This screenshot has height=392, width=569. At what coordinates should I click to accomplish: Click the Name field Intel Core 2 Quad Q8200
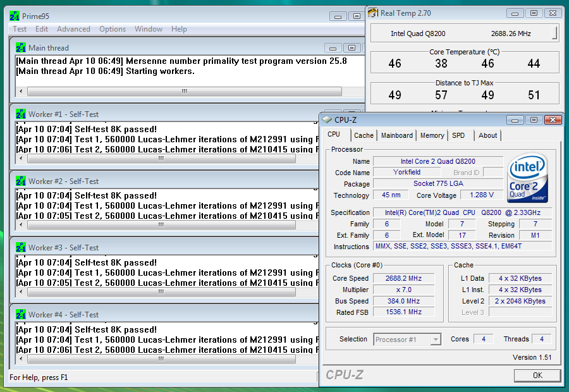tap(438, 161)
